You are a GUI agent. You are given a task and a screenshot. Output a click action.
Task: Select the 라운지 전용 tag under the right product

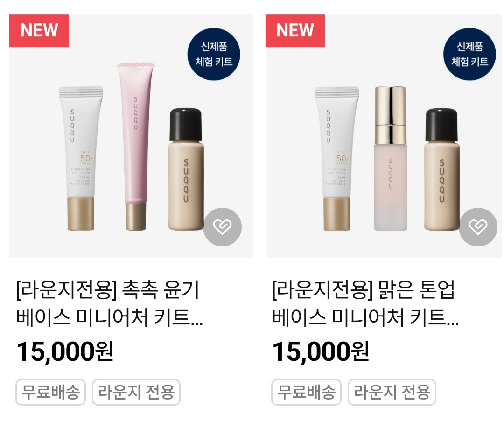pyautogui.click(x=392, y=392)
